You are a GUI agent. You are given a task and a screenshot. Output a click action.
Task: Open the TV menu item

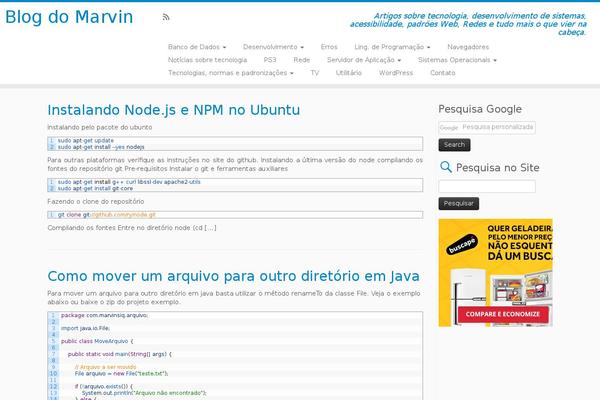pos(315,73)
